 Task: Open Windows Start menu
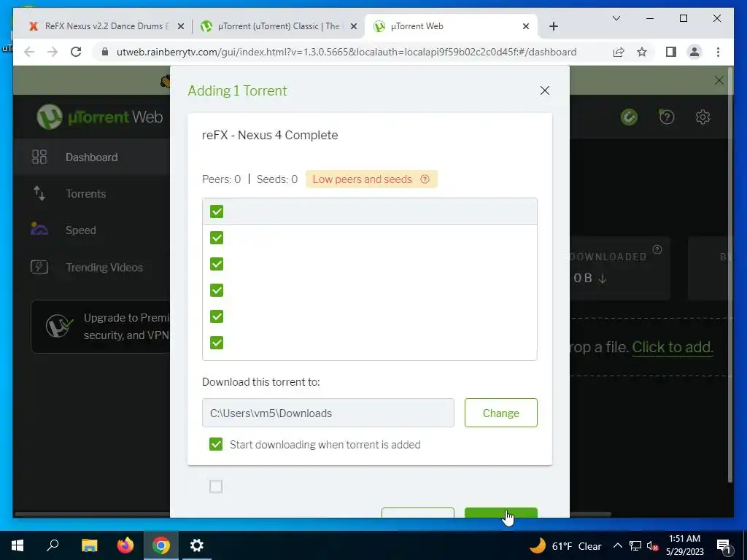18,545
